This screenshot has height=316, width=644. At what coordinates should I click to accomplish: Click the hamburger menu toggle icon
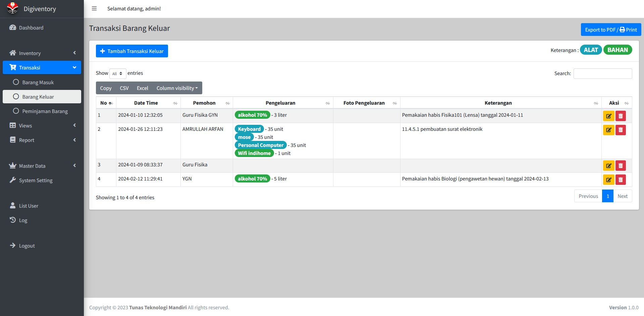coord(94,9)
